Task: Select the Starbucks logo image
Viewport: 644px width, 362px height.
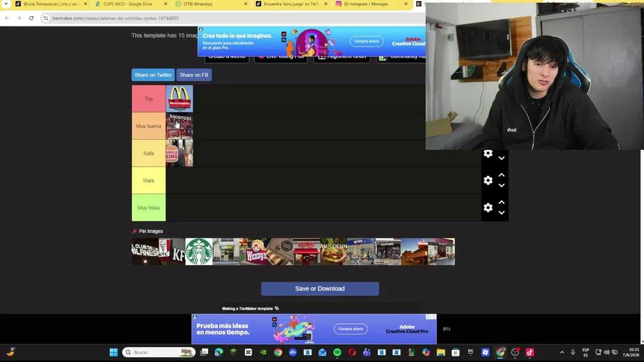Action: click(199, 251)
